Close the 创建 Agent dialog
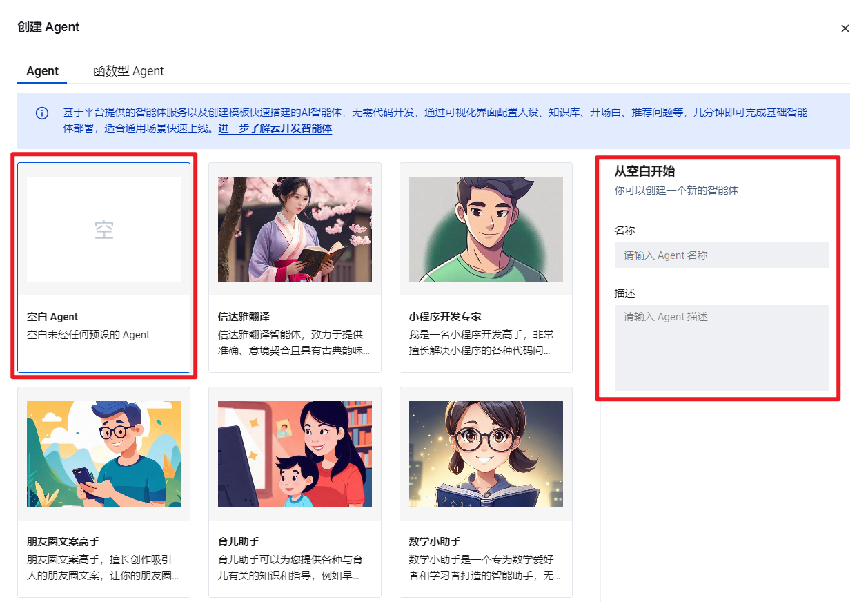Viewport: 868px width, 602px height. point(845,28)
